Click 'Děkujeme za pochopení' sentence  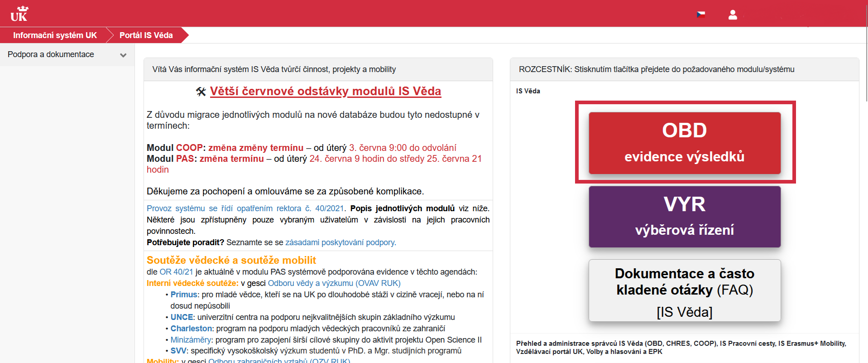[285, 191]
